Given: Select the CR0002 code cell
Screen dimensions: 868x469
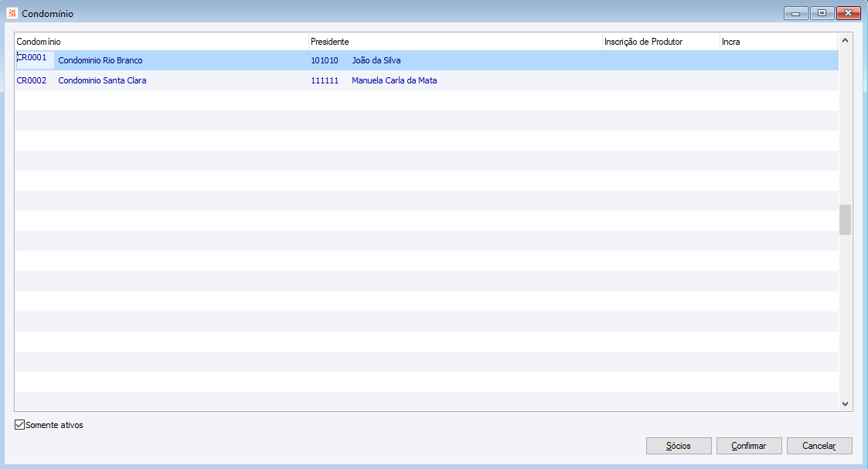Looking at the screenshot, I should coord(32,80).
